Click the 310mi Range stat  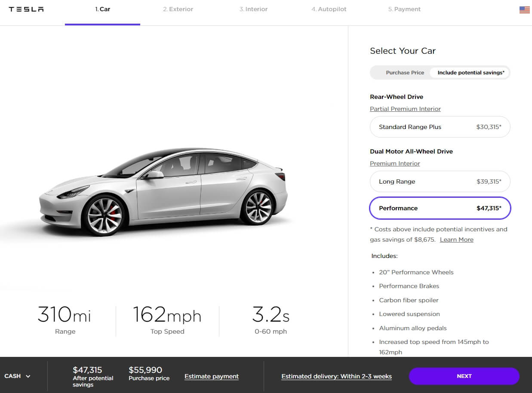point(65,320)
